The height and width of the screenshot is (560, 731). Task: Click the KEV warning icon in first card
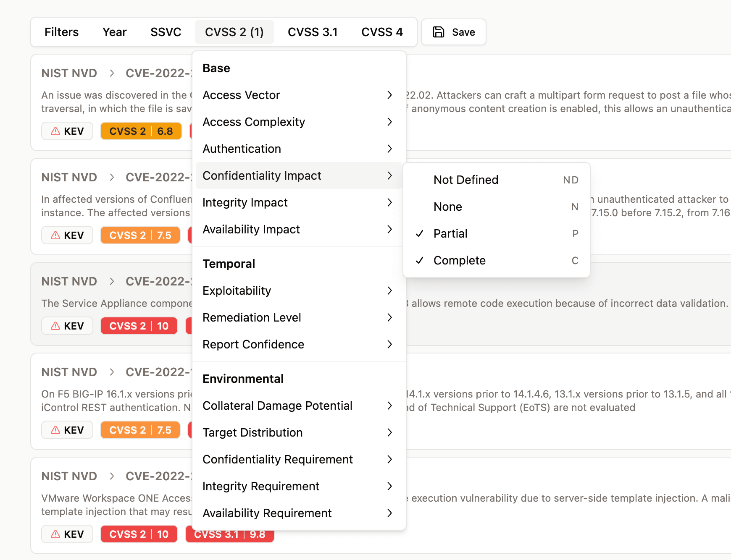(55, 131)
